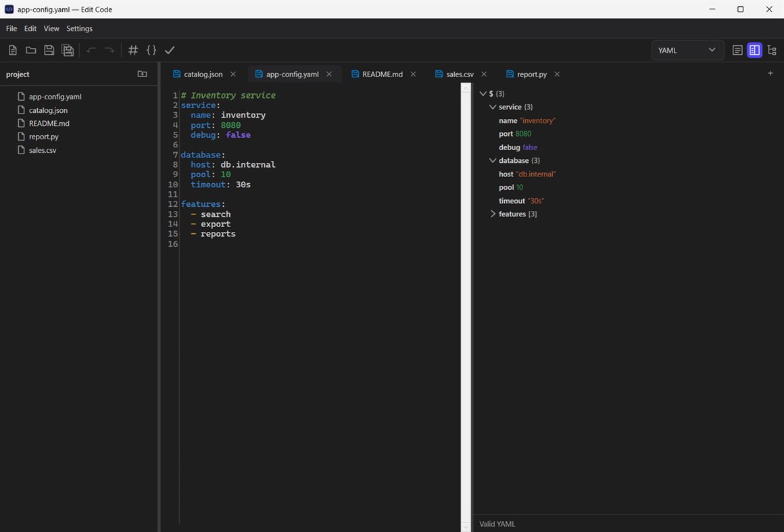
Task: Collapse the root $ node in the tree
Action: click(483, 93)
